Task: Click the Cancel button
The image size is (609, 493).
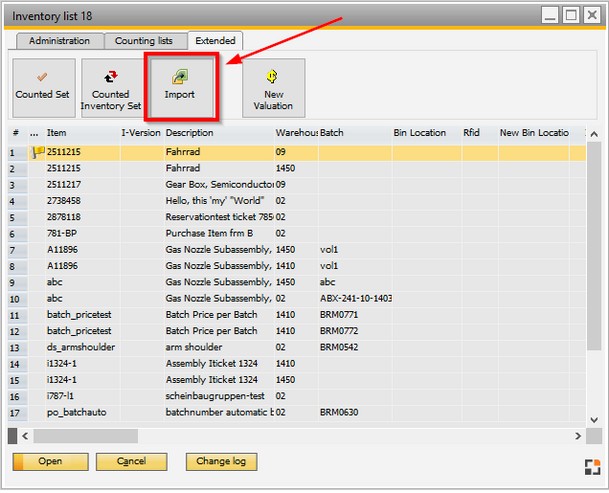Action: tap(131, 461)
